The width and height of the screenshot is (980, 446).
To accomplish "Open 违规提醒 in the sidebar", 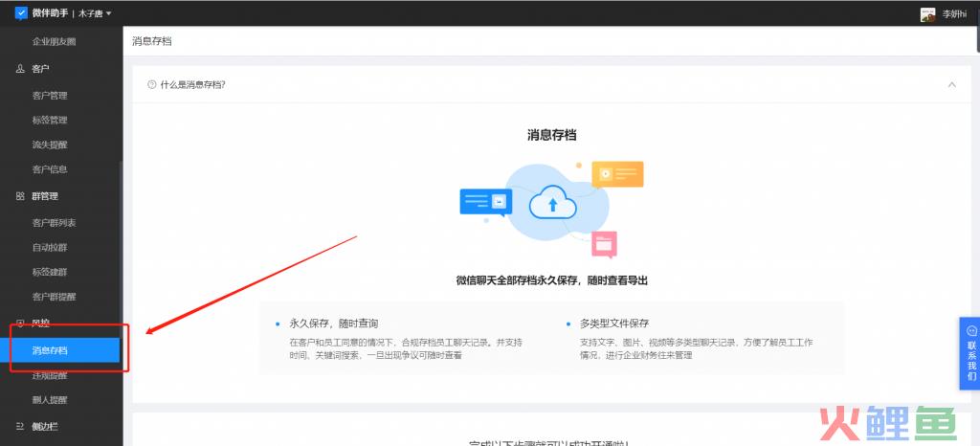I will [x=50, y=375].
